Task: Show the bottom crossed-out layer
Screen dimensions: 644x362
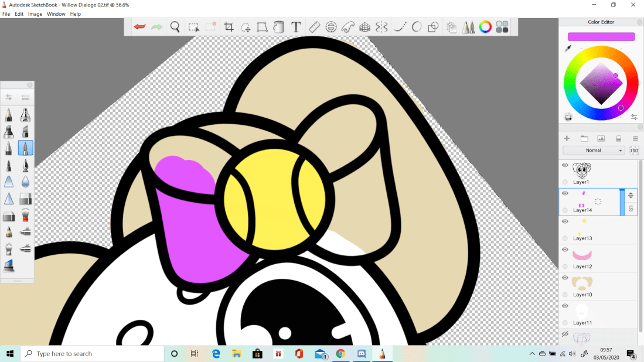Action: coord(565,334)
